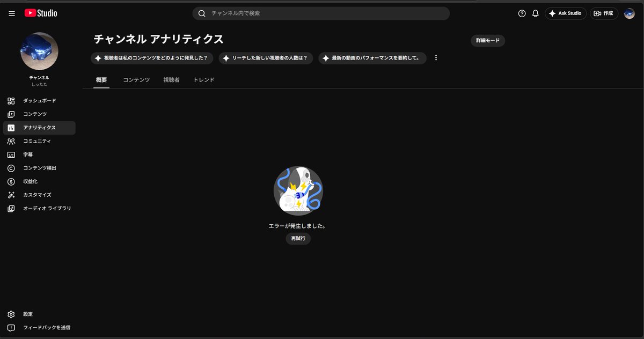Open 収益化 from the sidebar

(39, 181)
